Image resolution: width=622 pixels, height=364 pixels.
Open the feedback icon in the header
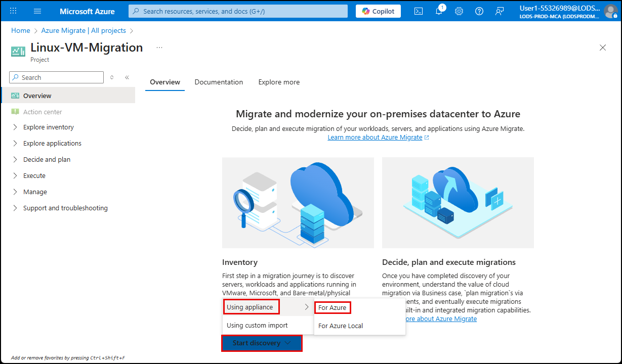[x=500, y=11]
